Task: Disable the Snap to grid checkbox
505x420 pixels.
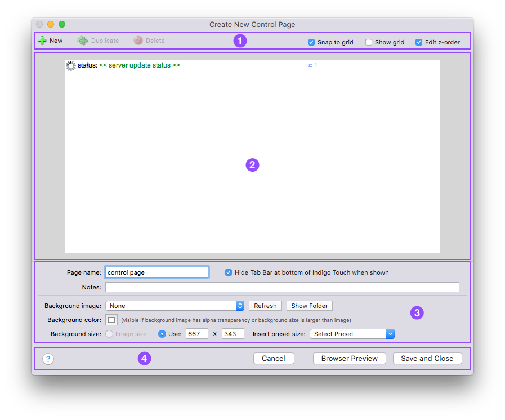Action: coord(311,42)
